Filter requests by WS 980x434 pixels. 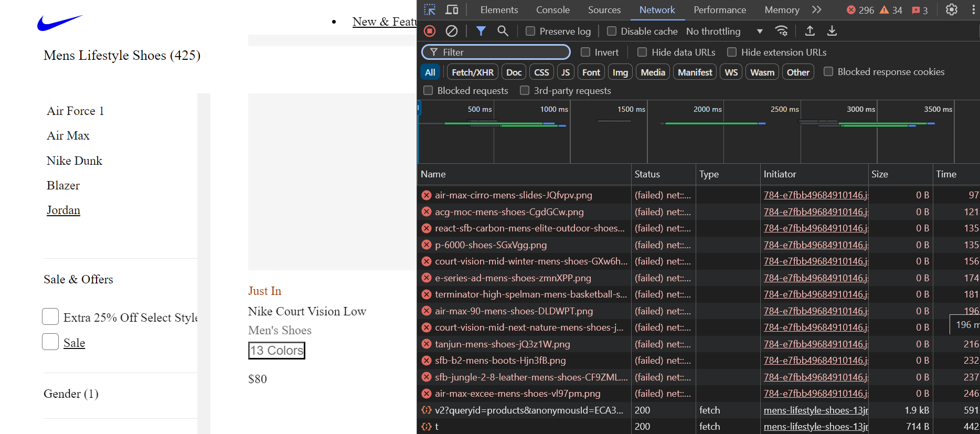click(x=731, y=72)
